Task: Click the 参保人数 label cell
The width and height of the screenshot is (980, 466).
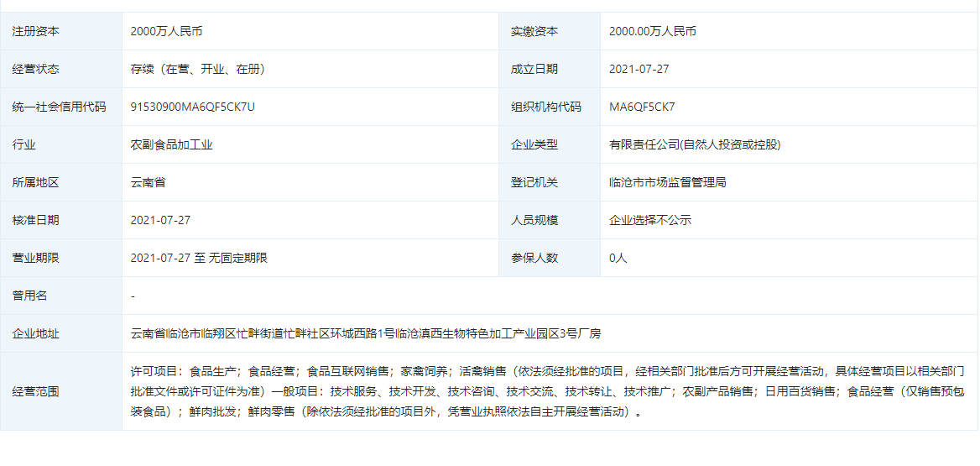Action: [x=550, y=258]
